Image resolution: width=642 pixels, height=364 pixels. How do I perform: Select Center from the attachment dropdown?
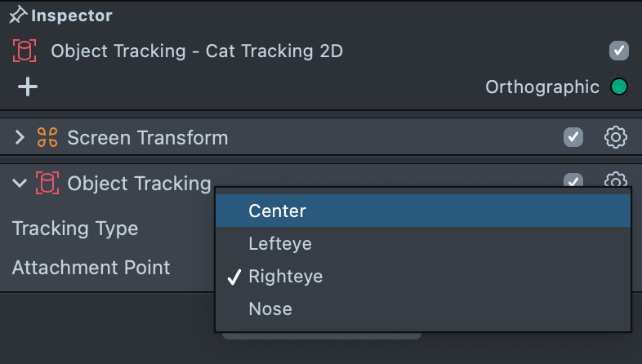click(x=277, y=211)
